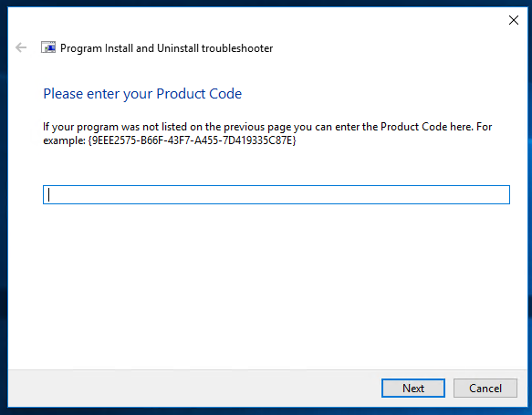
Task: Place cursor in the empty code field
Action: coord(276,194)
